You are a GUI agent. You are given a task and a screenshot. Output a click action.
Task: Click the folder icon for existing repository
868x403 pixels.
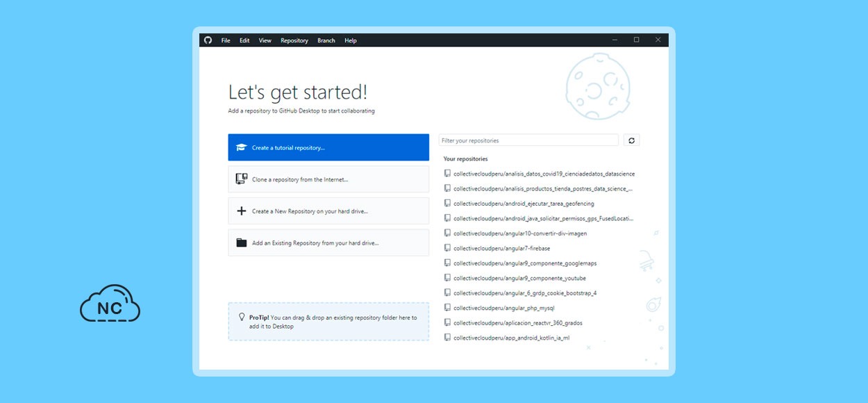pyautogui.click(x=242, y=243)
